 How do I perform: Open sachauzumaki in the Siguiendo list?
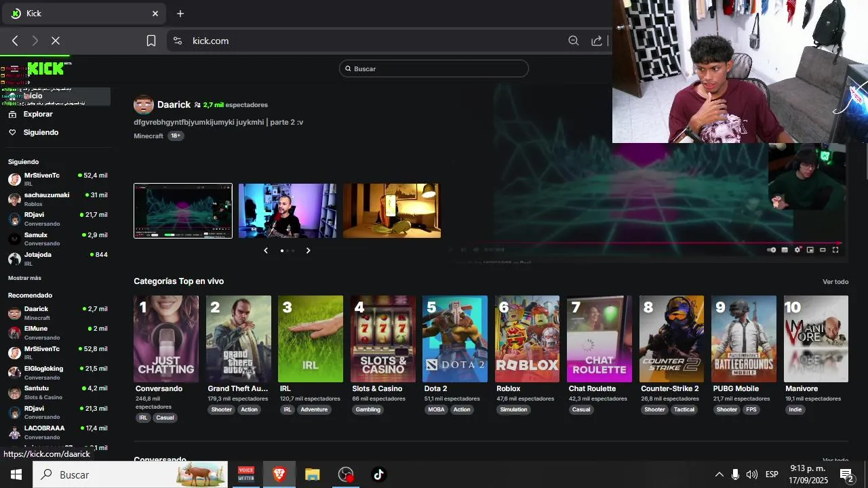[58, 199]
